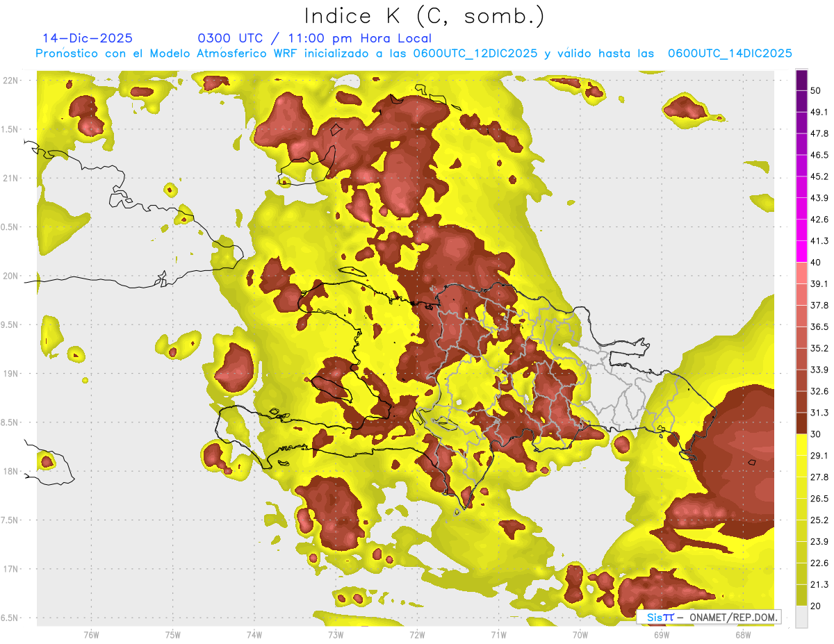Viewport: 834px width, 644px height.
Task: Click the '73W' longitude label
Action: tap(336, 635)
